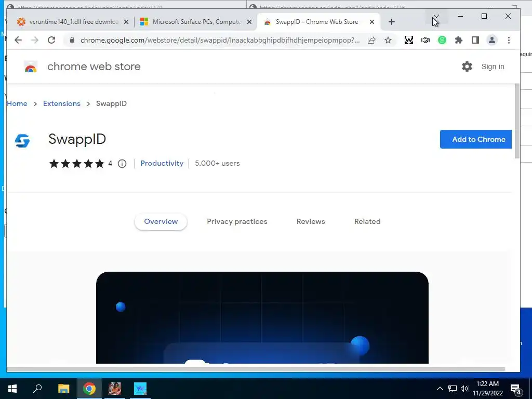Screen dimensions: 532x399
Task: Open the Related tab
Action: [367, 221]
